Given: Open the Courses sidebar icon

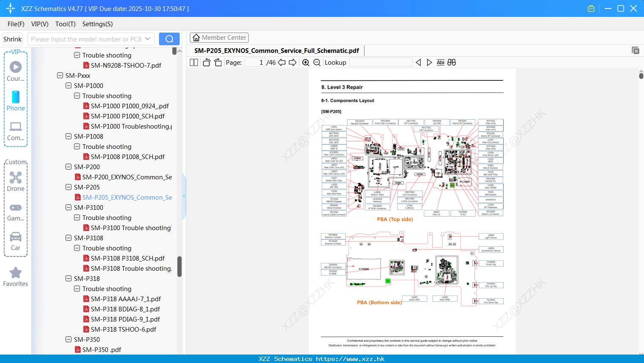Looking at the screenshot, I should [16, 71].
